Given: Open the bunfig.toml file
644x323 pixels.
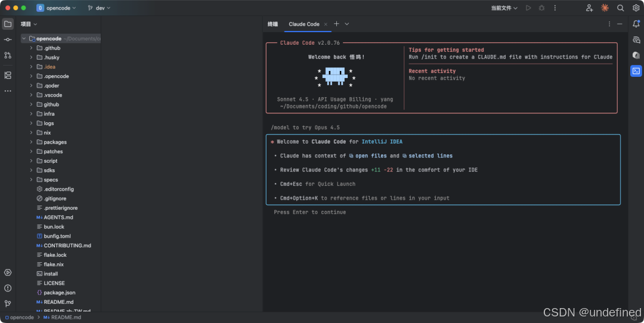Looking at the screenshot, I should coord(58,236).
